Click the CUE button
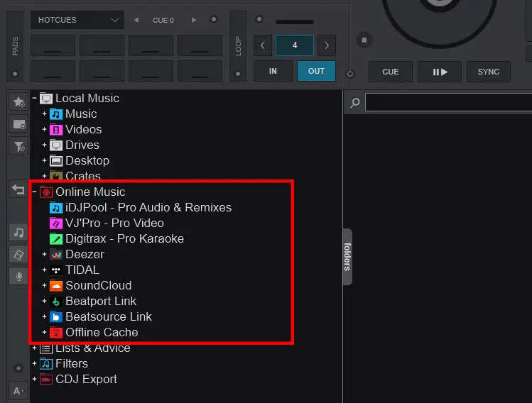This screenshot has height=403, width=532. [390, 72]
